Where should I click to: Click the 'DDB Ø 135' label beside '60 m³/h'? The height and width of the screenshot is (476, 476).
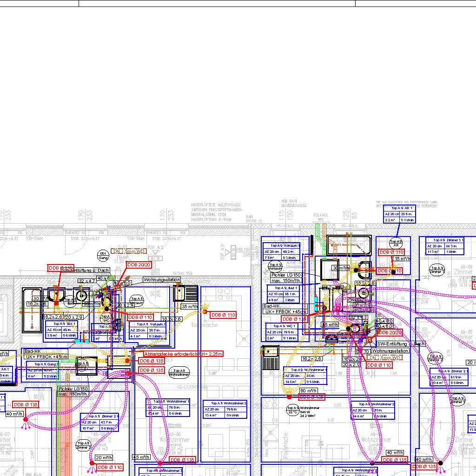click(x=312, y=397)
